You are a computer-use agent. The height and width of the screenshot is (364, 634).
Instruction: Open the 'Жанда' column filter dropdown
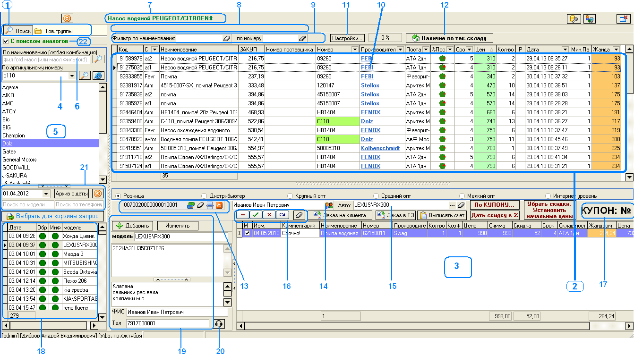coord(616,49)
